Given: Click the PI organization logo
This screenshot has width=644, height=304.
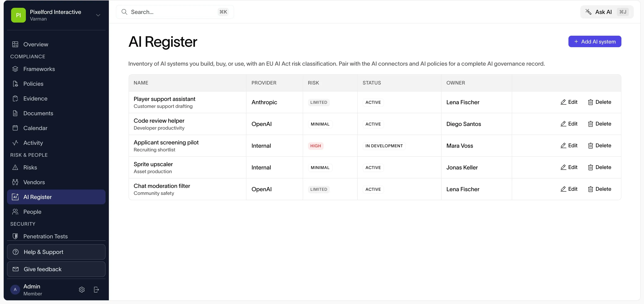Looking at the screenshot, I should (x=18, y=15).
